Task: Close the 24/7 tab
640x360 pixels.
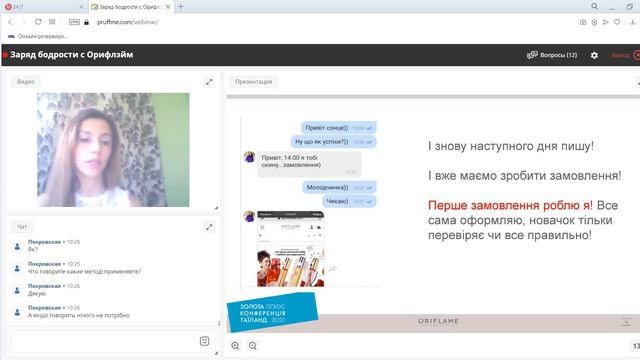Action: (81, 7)
